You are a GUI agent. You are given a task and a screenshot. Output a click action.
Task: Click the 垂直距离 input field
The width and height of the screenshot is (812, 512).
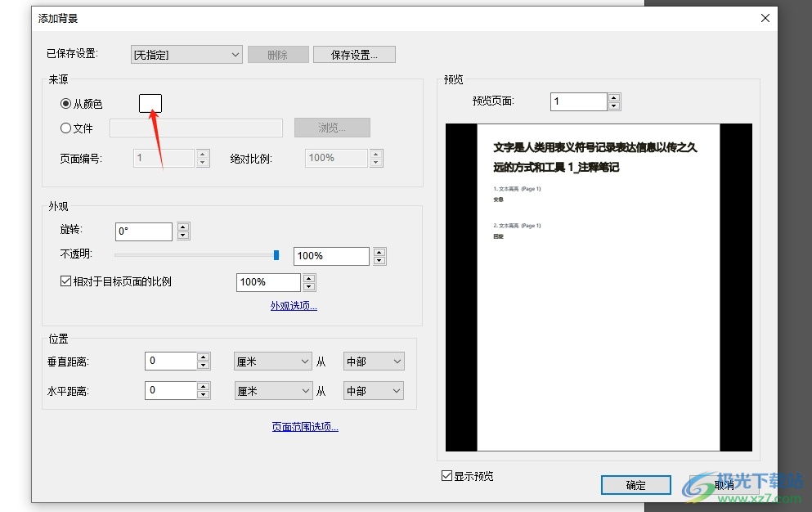[x=171, y=362]
